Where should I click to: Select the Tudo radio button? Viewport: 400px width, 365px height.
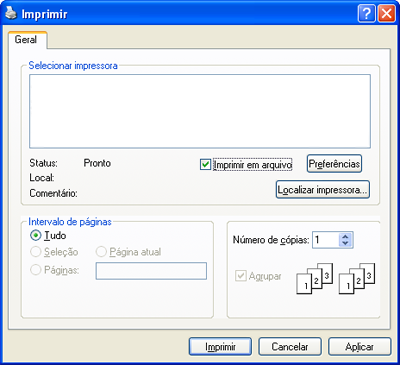[35, 236]
